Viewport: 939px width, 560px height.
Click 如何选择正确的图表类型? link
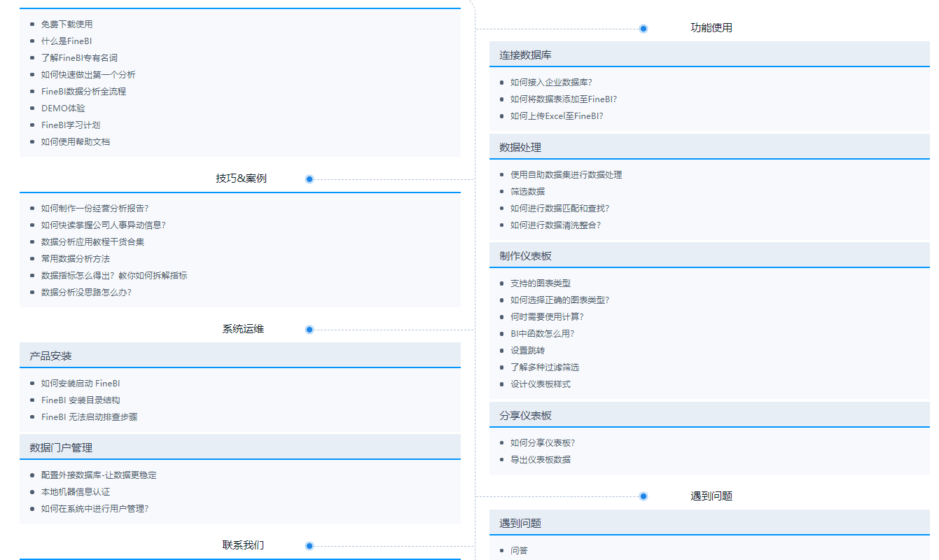560,300
